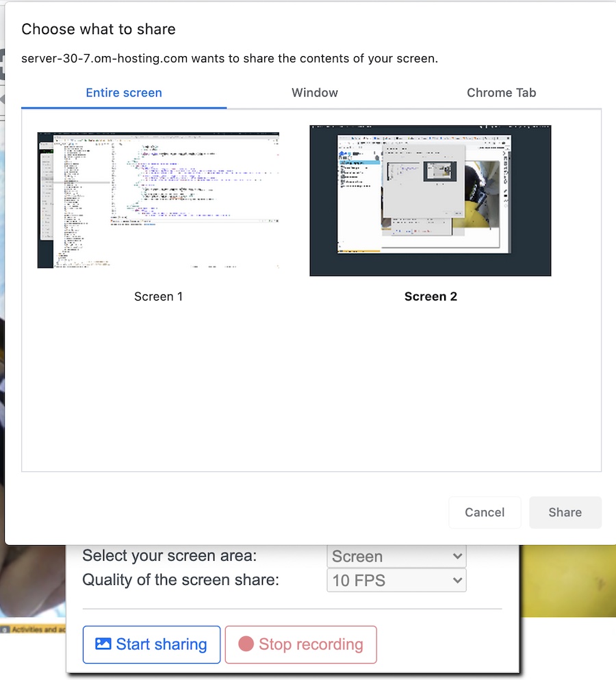
Task: Click the Screen 1 label
Action: 158,297
